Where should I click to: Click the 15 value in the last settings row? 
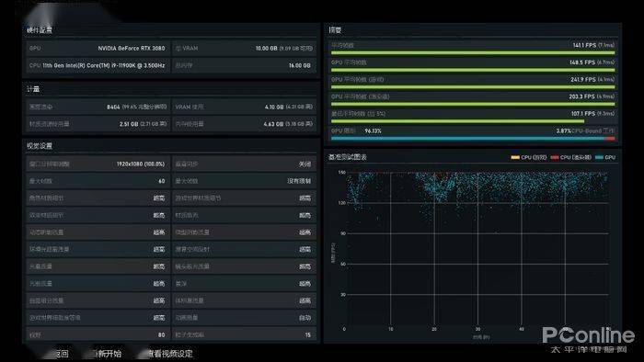coord(307,335)
